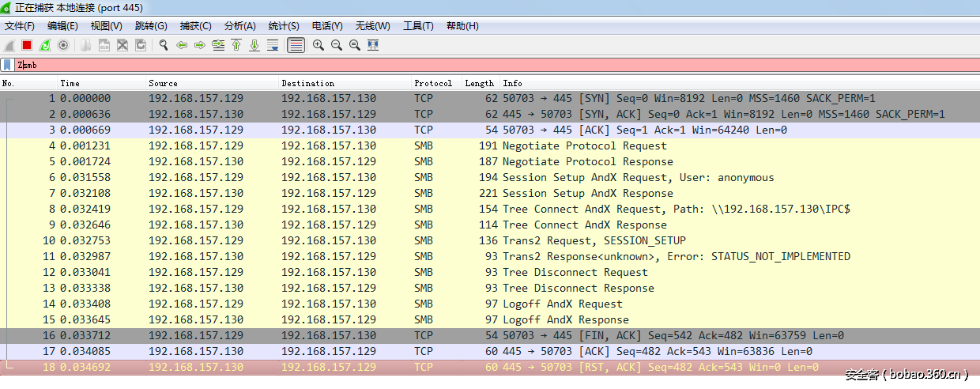Sort by the Time column header
This screenshot has height=389, width=980.
click(102, 83)
